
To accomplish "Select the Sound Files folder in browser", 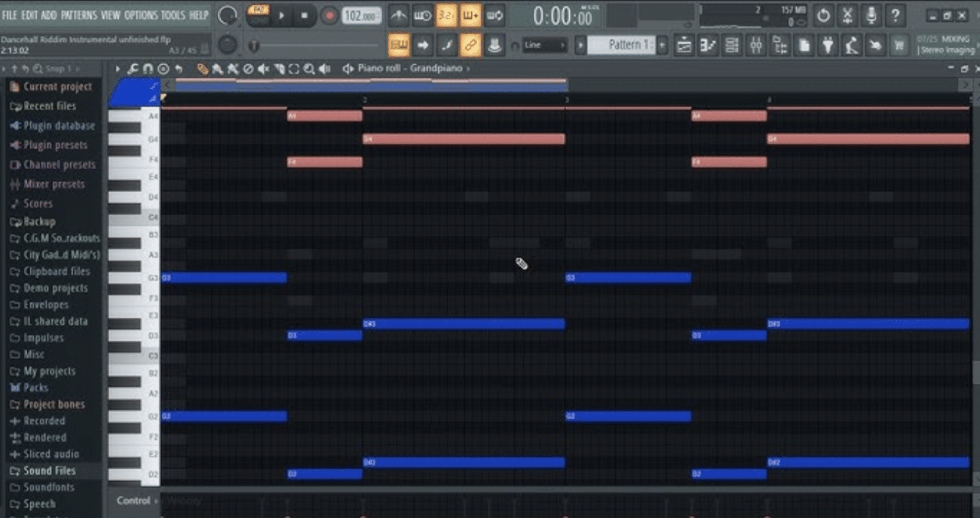I will point(49,471).
